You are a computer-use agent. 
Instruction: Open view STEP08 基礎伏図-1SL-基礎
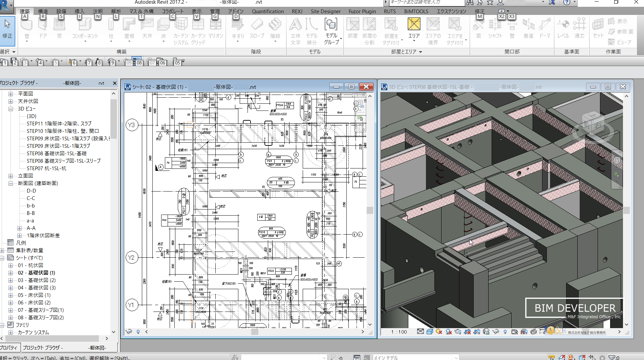click(x=57, y=154)
